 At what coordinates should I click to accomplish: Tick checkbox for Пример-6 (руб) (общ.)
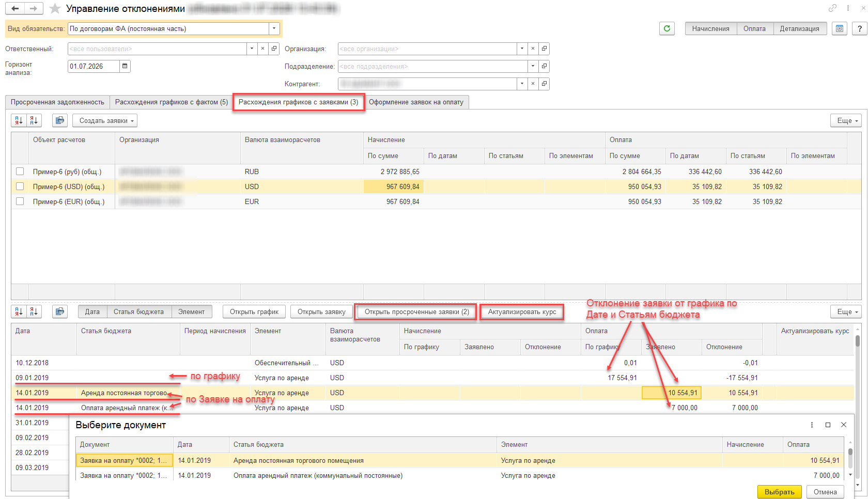[x=20, y=171]
